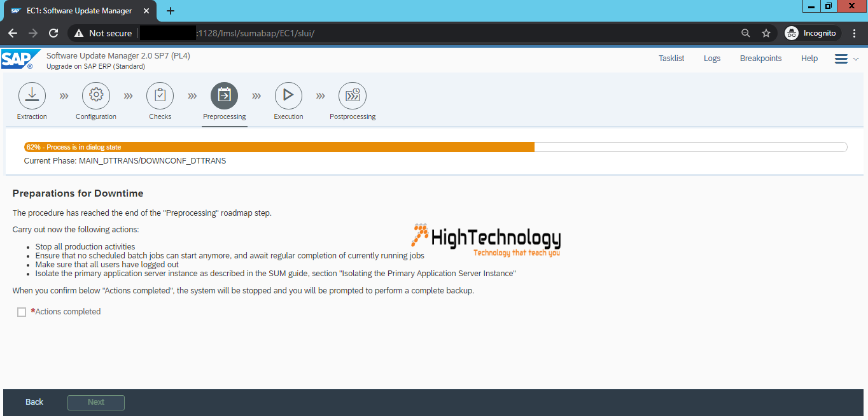The width and height of the screenshot is (868, 420).
Task: Open the Tasklist menu
Action: click(671, 59)
